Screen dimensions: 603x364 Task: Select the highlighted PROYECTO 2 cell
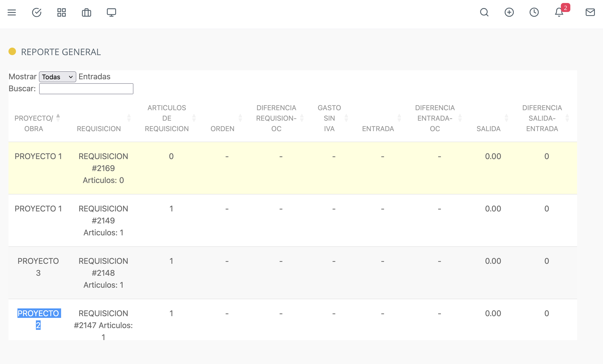[x=38, y=319]
